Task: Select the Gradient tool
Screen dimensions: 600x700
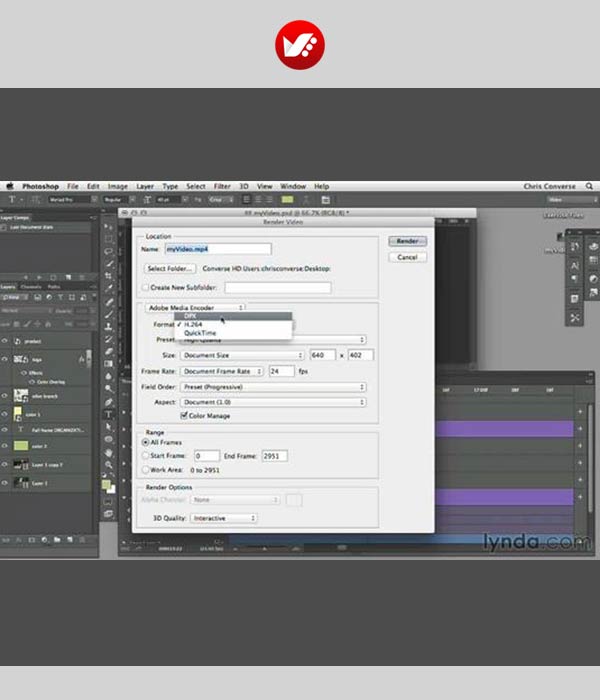Action: click(x=108, y=364)
